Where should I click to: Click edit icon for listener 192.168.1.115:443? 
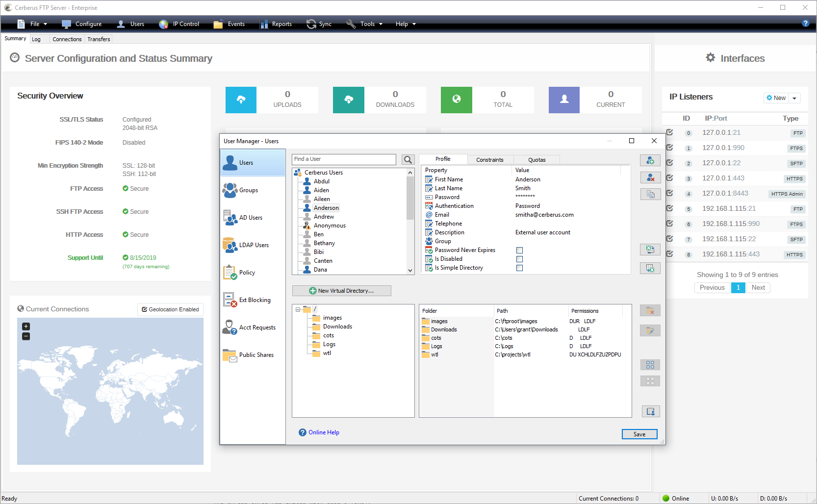pos(670,254)
